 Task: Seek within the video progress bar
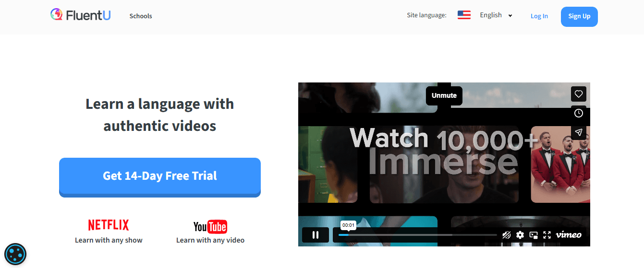(x=418, y=235)
